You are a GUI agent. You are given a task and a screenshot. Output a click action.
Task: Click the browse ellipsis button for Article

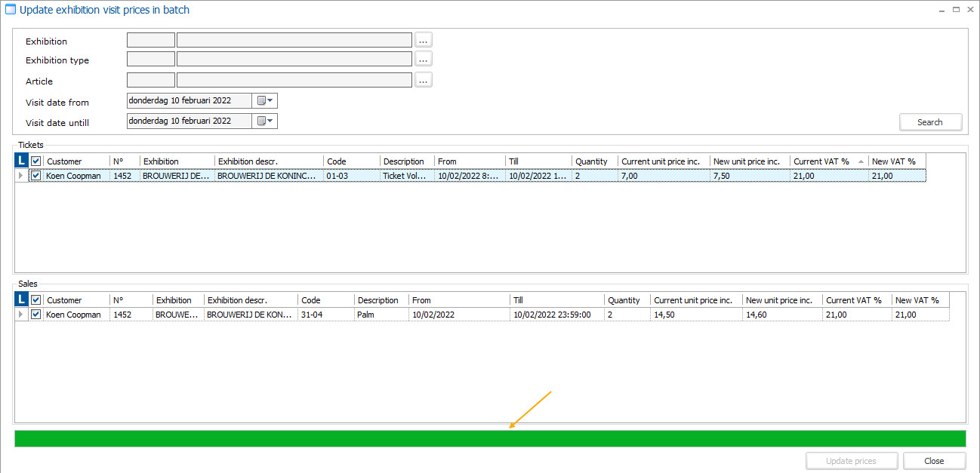click(x=423, y=80)
